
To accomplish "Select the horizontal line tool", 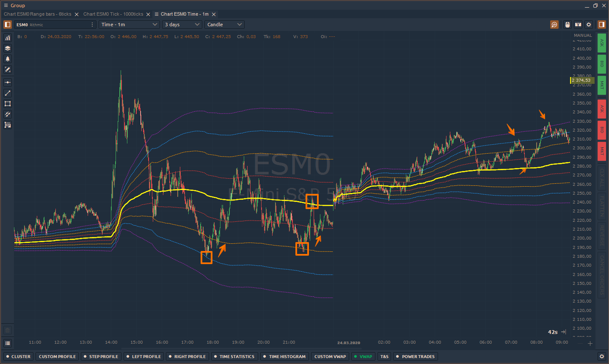I will pyautogui.click(x=8, y=83).
